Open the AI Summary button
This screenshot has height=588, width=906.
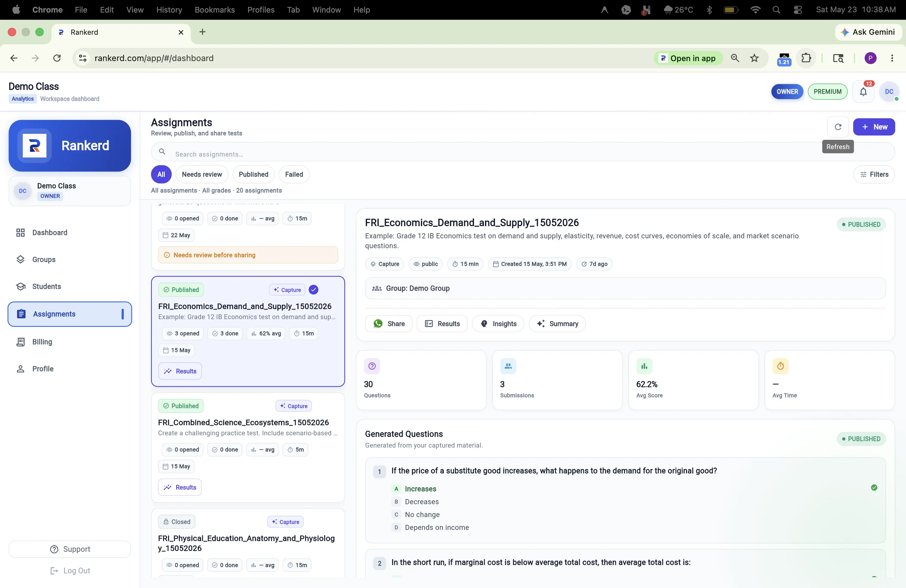point(557,324)
